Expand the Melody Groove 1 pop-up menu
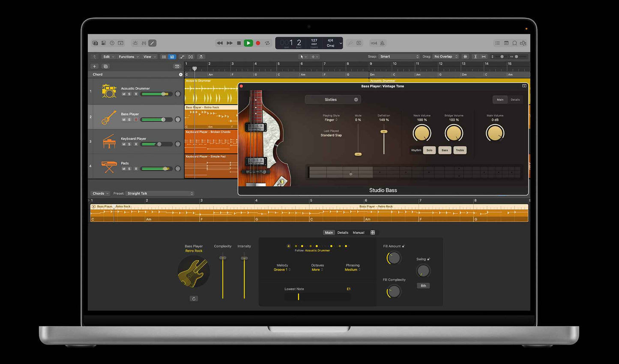 click(x=282, y=270)
